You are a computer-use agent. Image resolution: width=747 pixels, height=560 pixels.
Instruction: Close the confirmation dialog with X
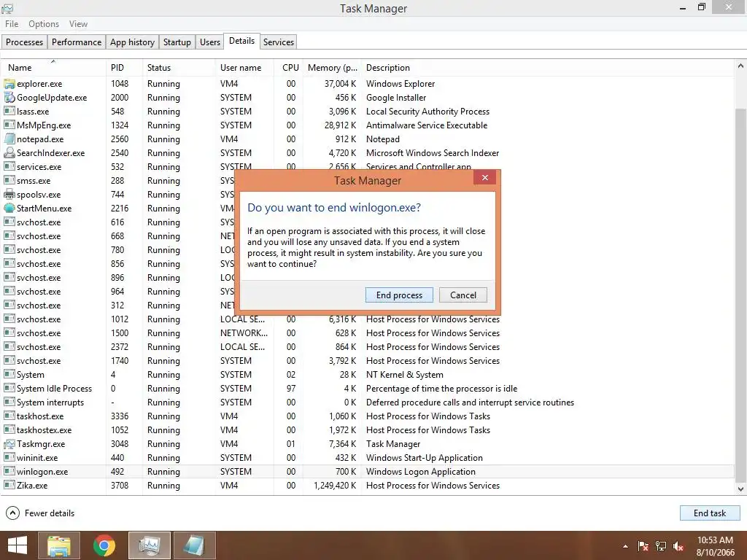click(x=485, y=178)
